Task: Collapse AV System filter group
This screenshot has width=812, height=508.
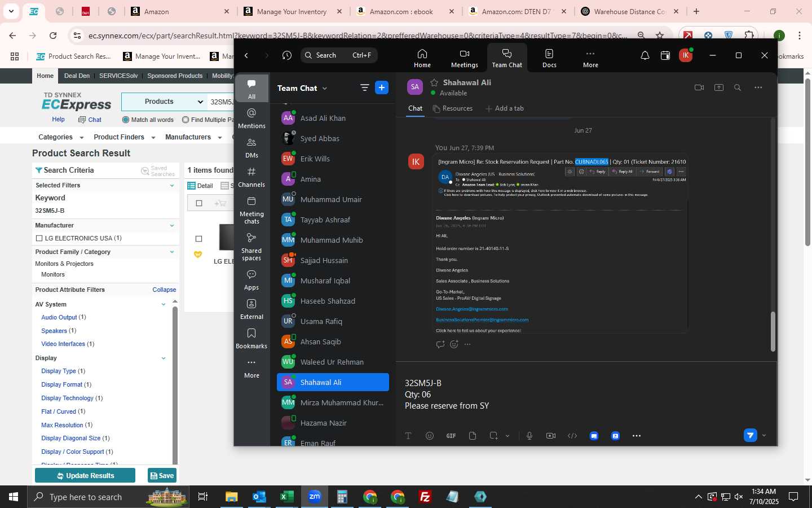Action: pos(164,304)
